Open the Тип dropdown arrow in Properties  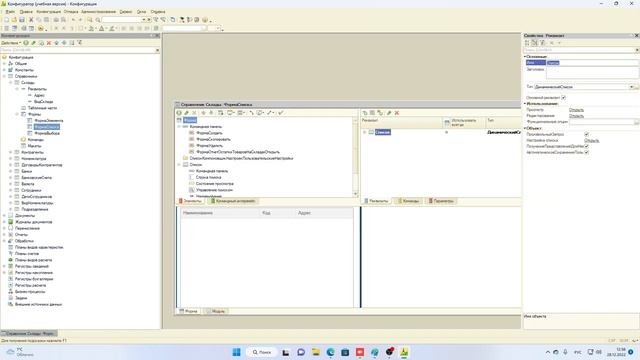[x=631, y=87]
